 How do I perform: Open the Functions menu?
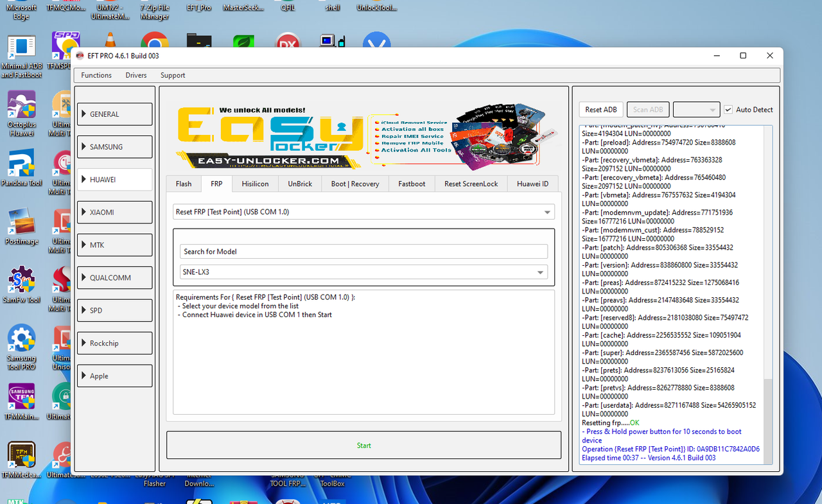[96, 75]
